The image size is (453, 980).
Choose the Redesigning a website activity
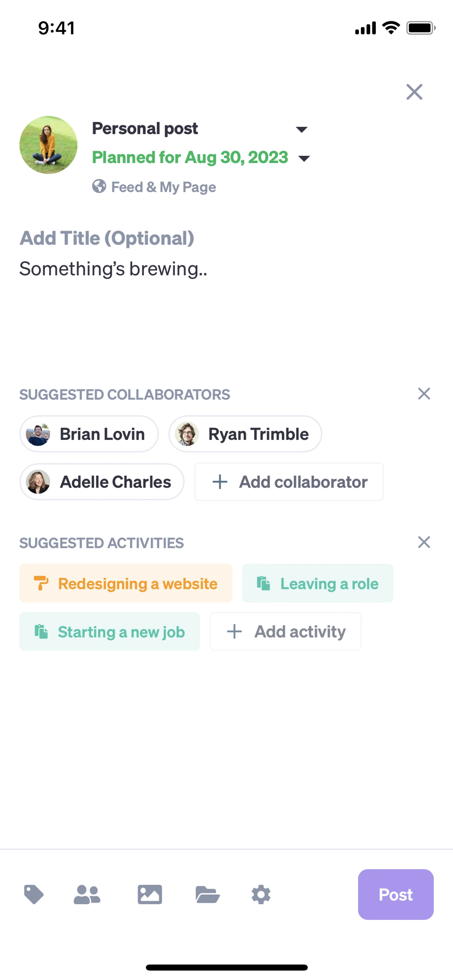coord(126,583)
